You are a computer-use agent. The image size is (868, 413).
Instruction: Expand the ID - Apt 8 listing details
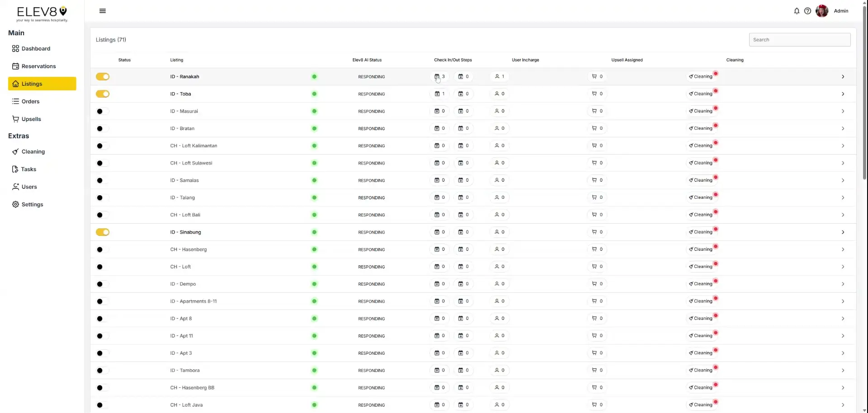[843, 318]
